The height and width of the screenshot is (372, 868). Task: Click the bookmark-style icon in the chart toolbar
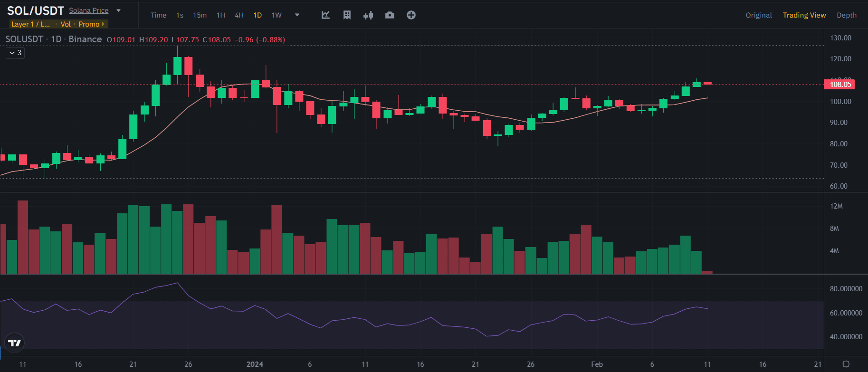[347, 15]
